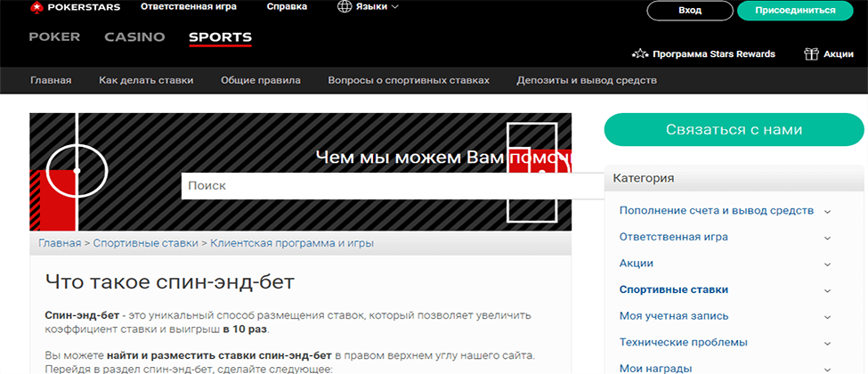Go to Спортивные ставки breadcrumb
The image size is (868, 374).
tap(146, 243)
